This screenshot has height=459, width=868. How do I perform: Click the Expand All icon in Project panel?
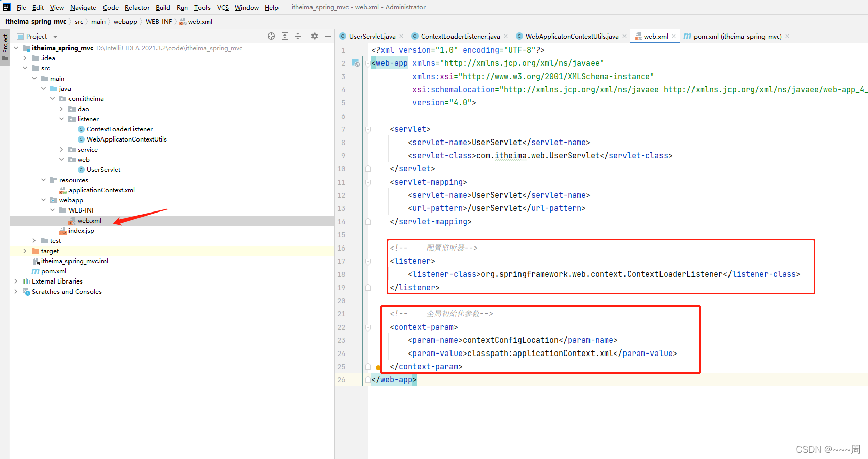[x=285, y=36]
